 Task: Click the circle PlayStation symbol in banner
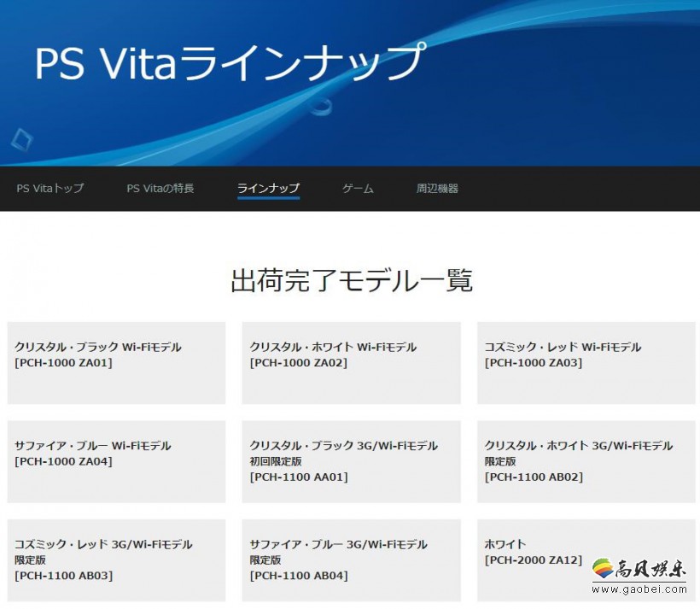pos(322,108)
